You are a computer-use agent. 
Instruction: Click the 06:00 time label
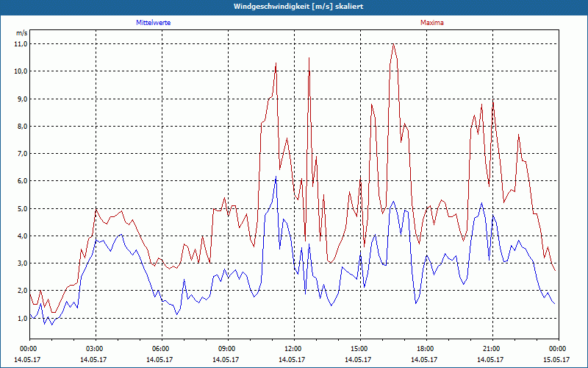pos(162,349)
